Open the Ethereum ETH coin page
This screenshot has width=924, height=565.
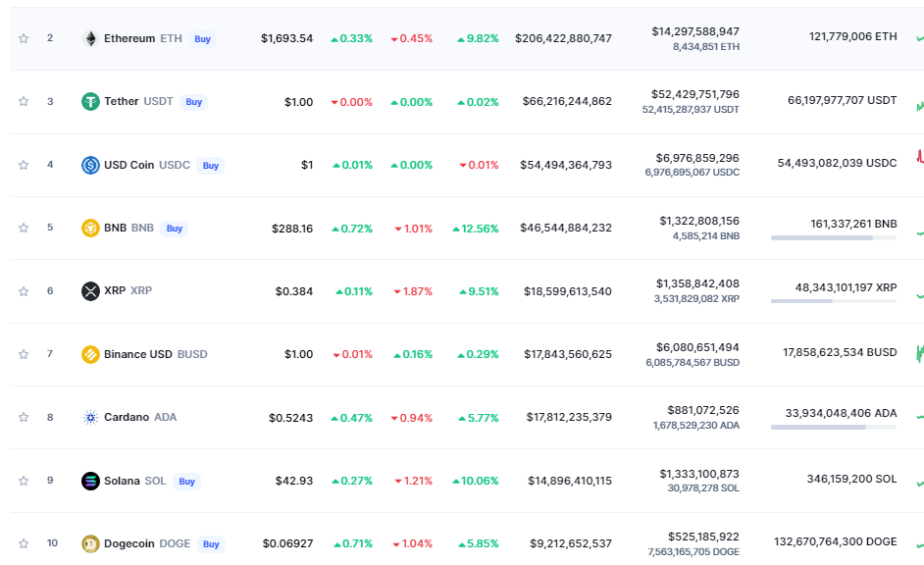click(142, 38)
